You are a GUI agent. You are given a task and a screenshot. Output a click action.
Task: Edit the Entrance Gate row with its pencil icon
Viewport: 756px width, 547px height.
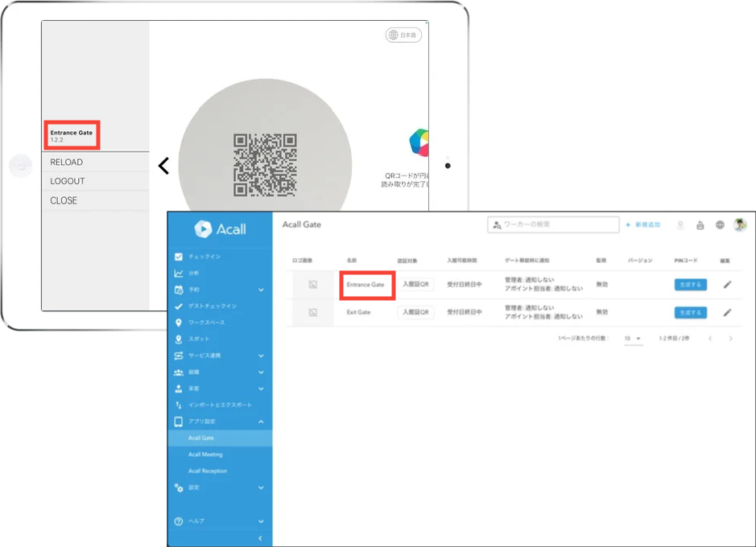coord(728,285)
